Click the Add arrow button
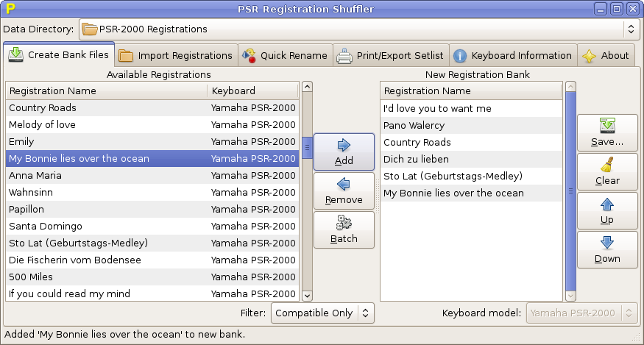The width and height of the screenshot is (644, 345). (344, 152)
